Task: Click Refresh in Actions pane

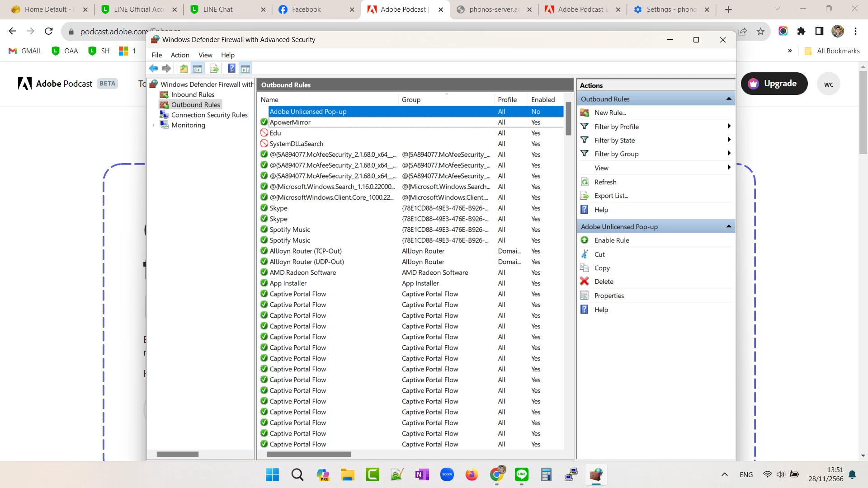Action: [x=605, y=182]
